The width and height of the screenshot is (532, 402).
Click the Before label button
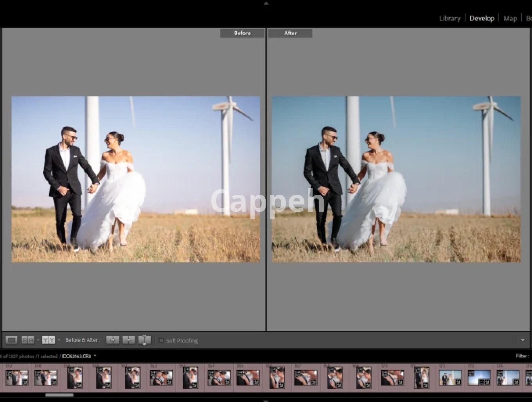242,33
